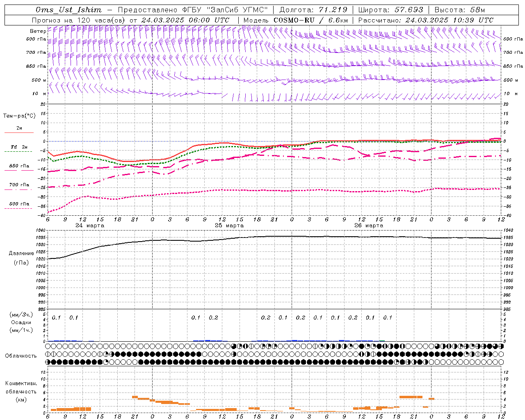Click the '26 марта' date label

coord(369,226)
